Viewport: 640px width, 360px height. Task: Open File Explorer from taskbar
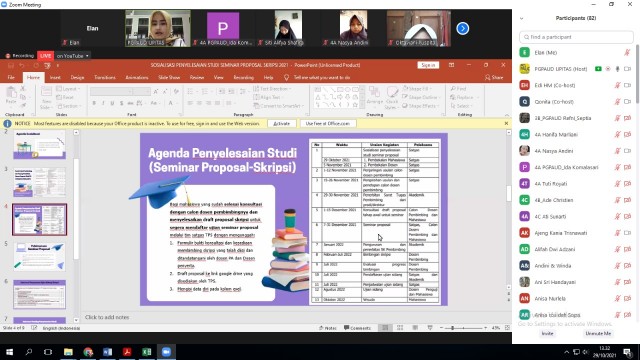click(x=68, y=352)
